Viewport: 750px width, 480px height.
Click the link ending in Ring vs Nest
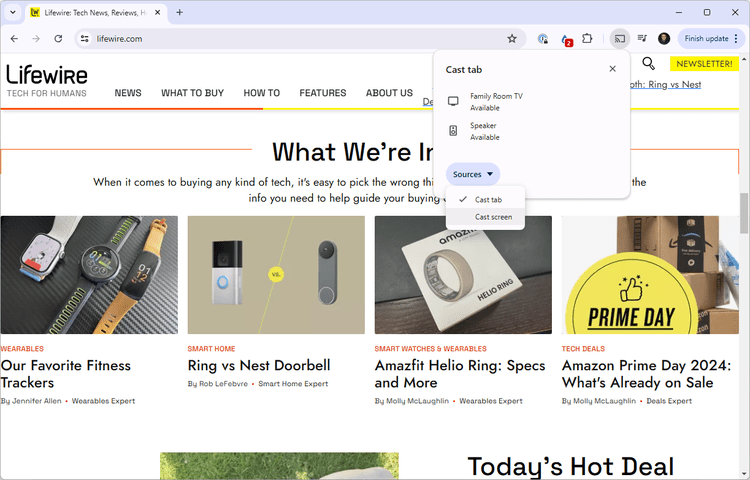pyautogui.click(x=666, y=85)
